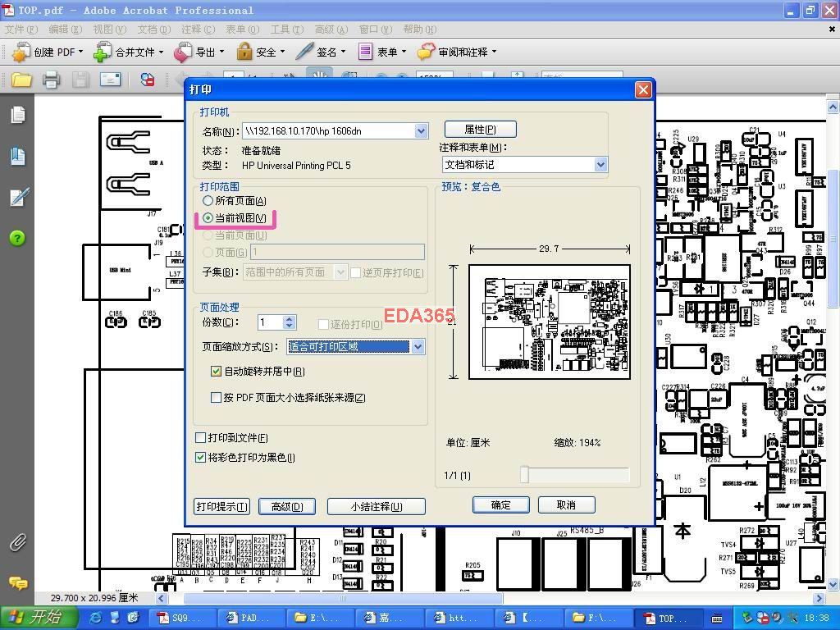This screenshot has height=630, width=840.
Task: Click the Print toolbar icon
Action: (x=52, y=80)
